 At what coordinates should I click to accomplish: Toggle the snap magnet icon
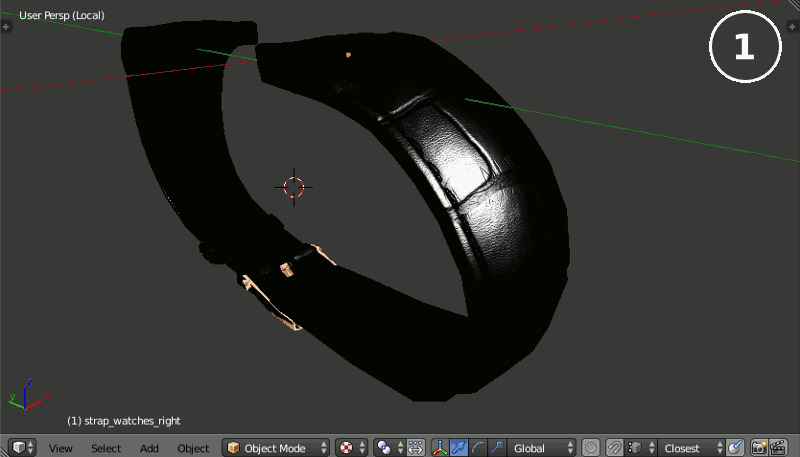coord(615,448)
